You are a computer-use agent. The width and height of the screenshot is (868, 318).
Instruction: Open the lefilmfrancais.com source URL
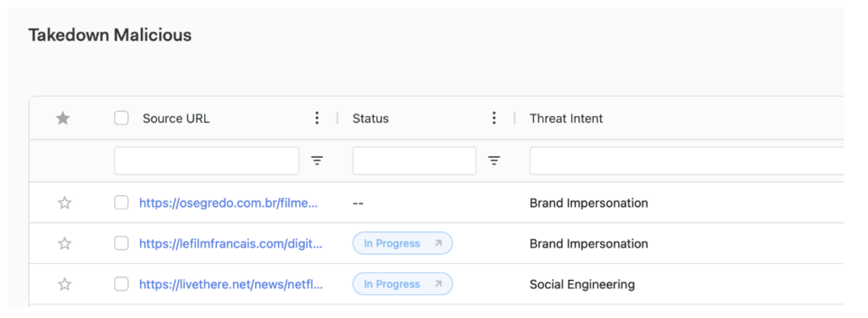pos(231,243)
